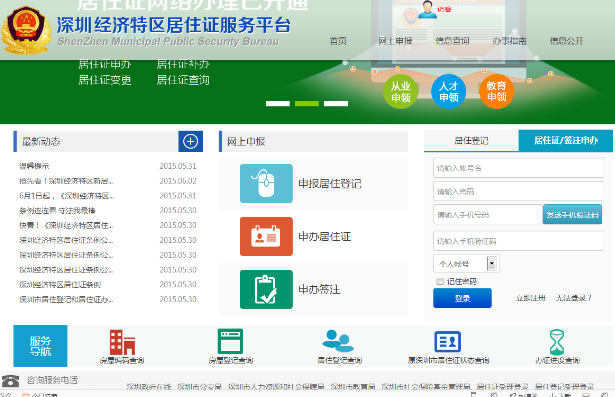Image resolution: width=615 pixels, height=397 pixels.
Task: Click the police emblem logo
Action: (26, 30)
